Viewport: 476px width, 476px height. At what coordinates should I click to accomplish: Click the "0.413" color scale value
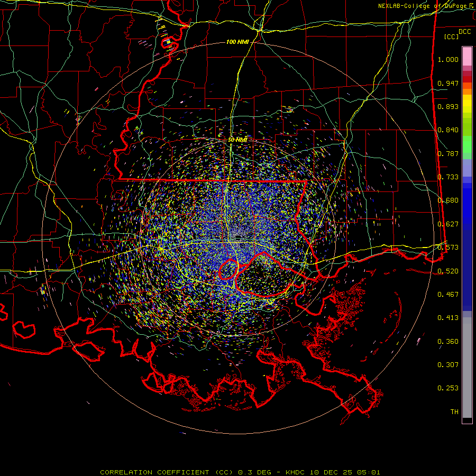click(448, 318)
